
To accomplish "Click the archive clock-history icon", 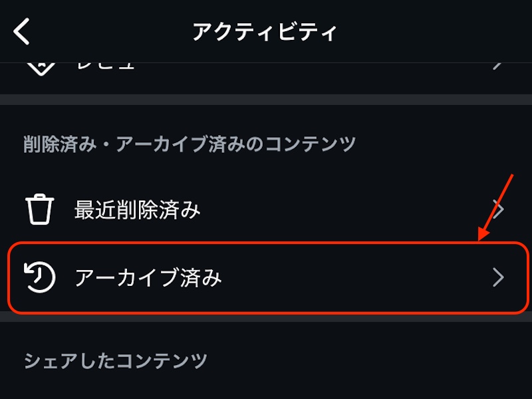I will pos(39,277).
